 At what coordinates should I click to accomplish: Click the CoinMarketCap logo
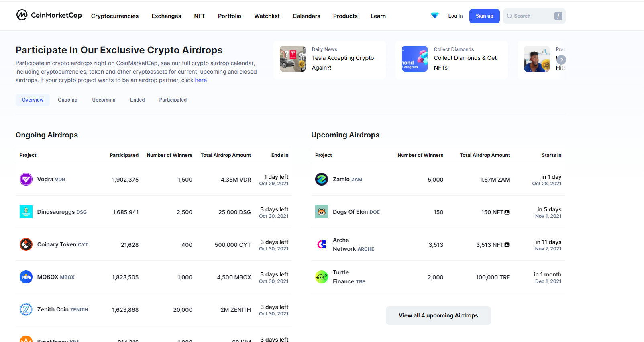click(x=49, y=15)
